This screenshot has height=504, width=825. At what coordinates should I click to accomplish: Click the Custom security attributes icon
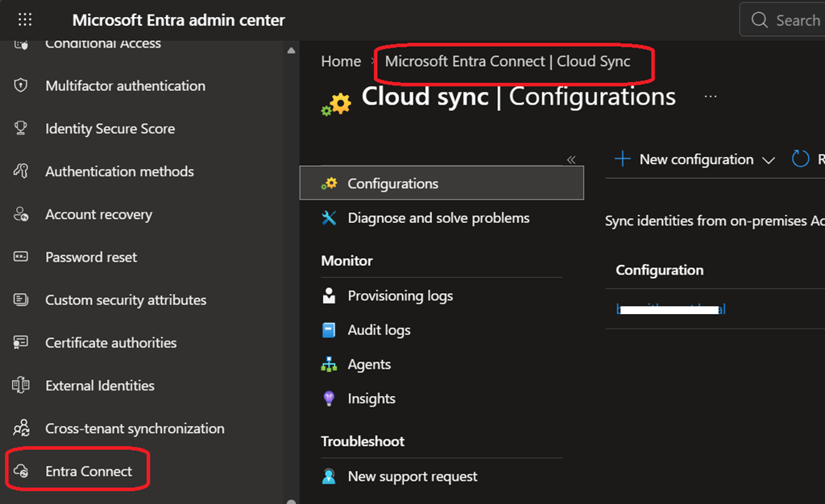click(x=20, y=300)
